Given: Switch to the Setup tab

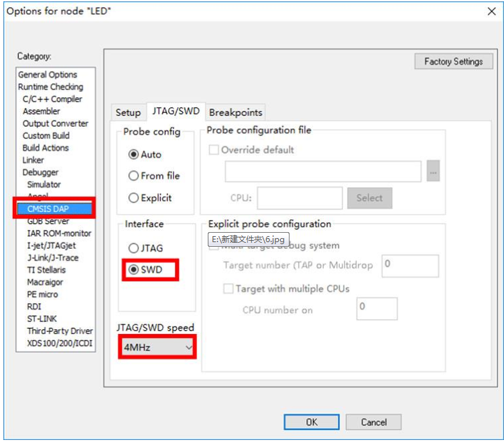Looking at the screenshot, I should (128, 113).
